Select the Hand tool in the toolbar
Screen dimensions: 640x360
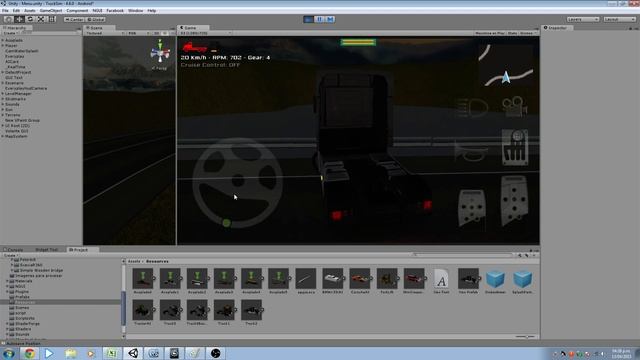[x=8, y=19]
